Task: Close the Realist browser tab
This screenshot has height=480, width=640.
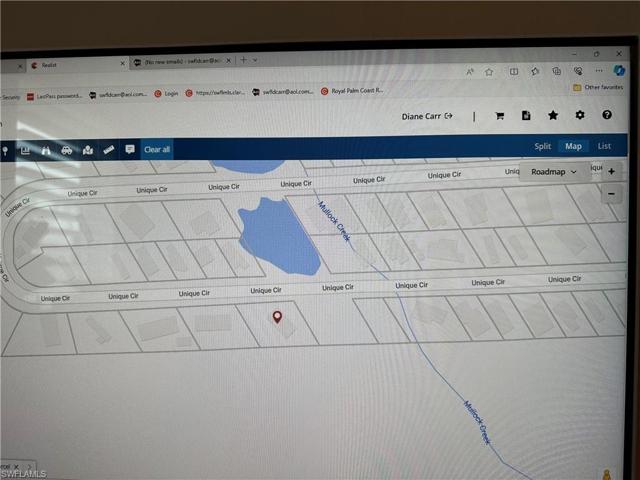Action: [x=122, y=63]
